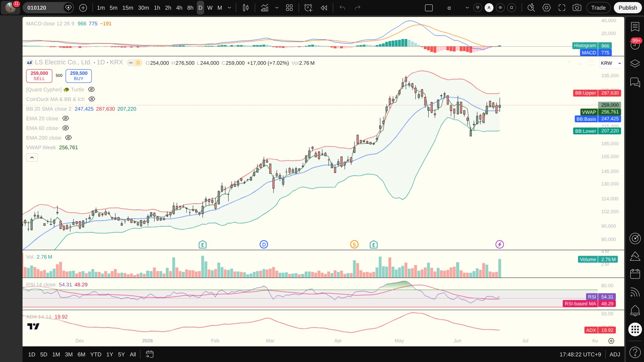Viewport: 644px width, 362px height.
Task: Switch to the weekly W timeframe
Action: [x=210, y=8]
